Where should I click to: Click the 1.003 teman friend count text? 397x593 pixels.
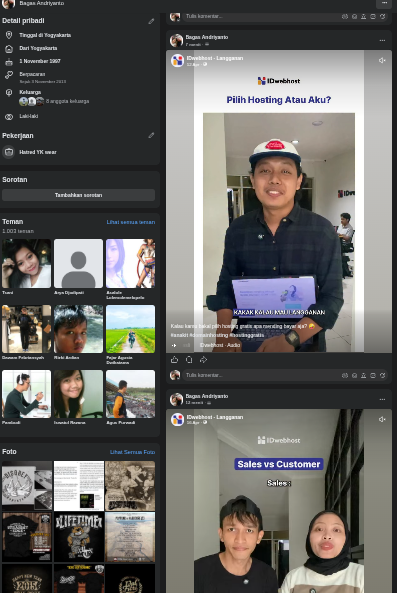[18, 231]
